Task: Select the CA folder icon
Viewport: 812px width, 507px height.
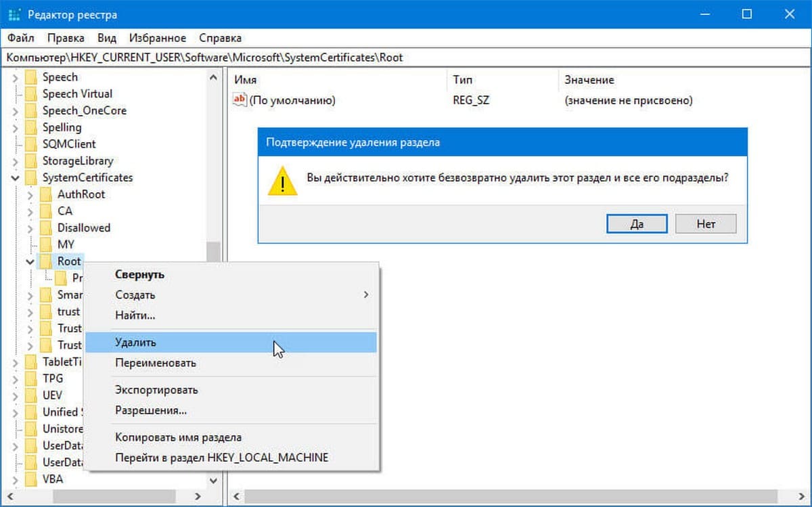Action: pos(46,211)
